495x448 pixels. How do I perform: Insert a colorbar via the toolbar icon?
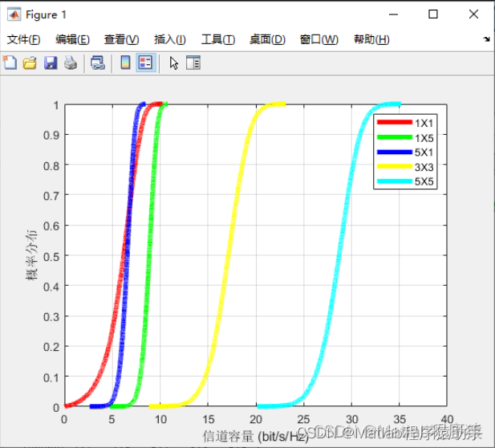pos(125,63)
